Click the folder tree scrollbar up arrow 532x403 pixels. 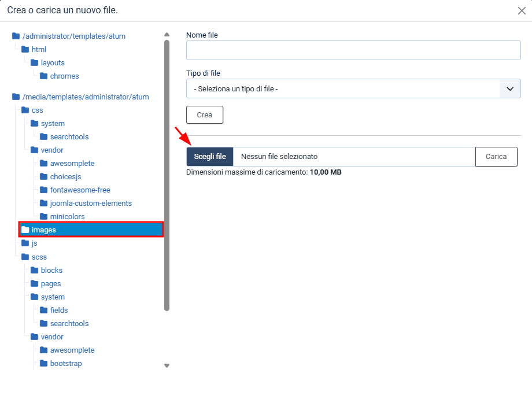(167, 34)
